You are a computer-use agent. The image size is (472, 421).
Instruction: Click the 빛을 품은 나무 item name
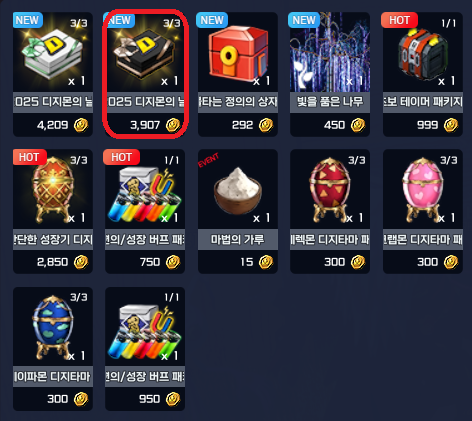pos(330,102)
